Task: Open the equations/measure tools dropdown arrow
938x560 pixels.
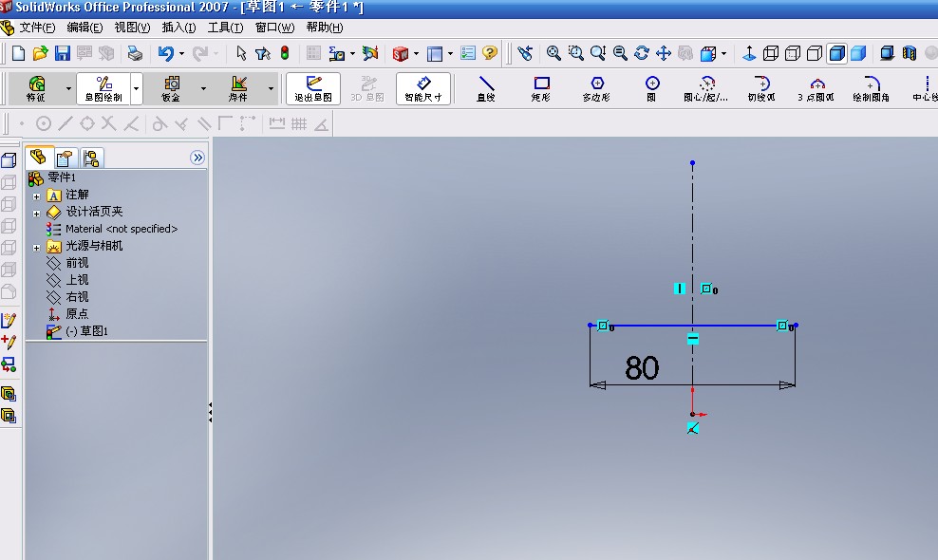Action: coord(352,54)
